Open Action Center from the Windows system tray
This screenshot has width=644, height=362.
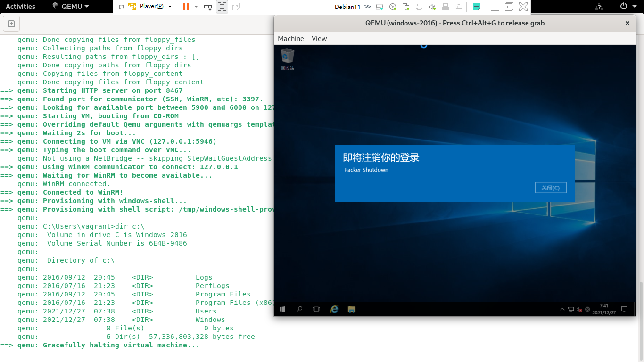[x=624, y=309]
